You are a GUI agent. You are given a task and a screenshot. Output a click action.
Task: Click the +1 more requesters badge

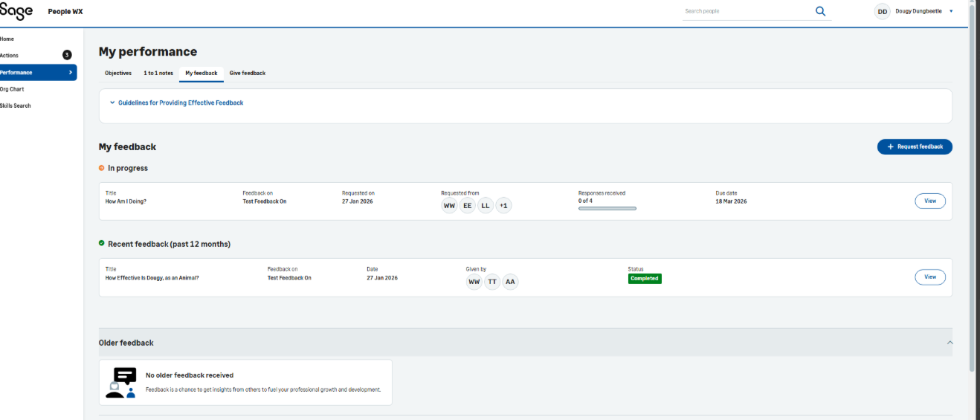[x=503, y=205]
